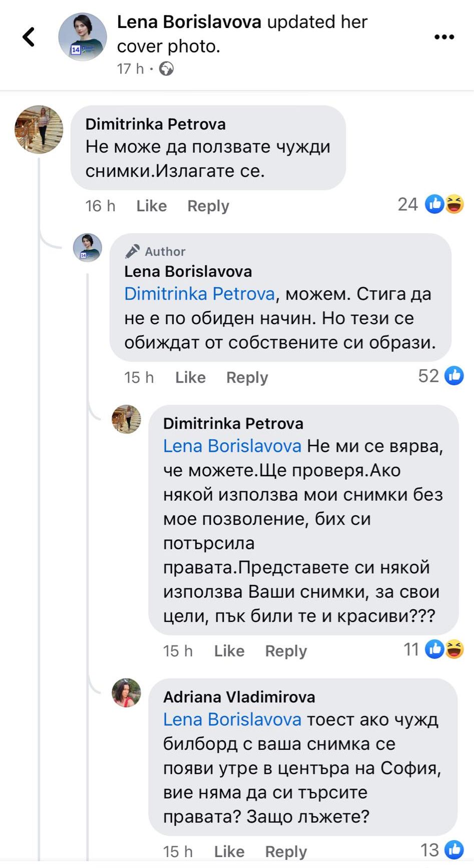Open Adriana Vladimirova's profile avatar
474x868 pixels.
coord(126,693)
